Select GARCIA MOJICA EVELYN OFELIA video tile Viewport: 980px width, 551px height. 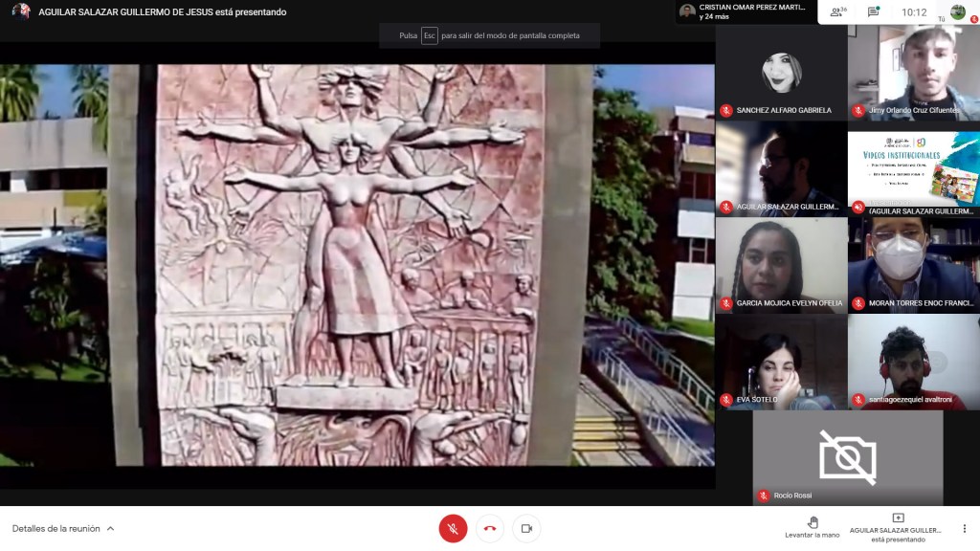(781, 263)
